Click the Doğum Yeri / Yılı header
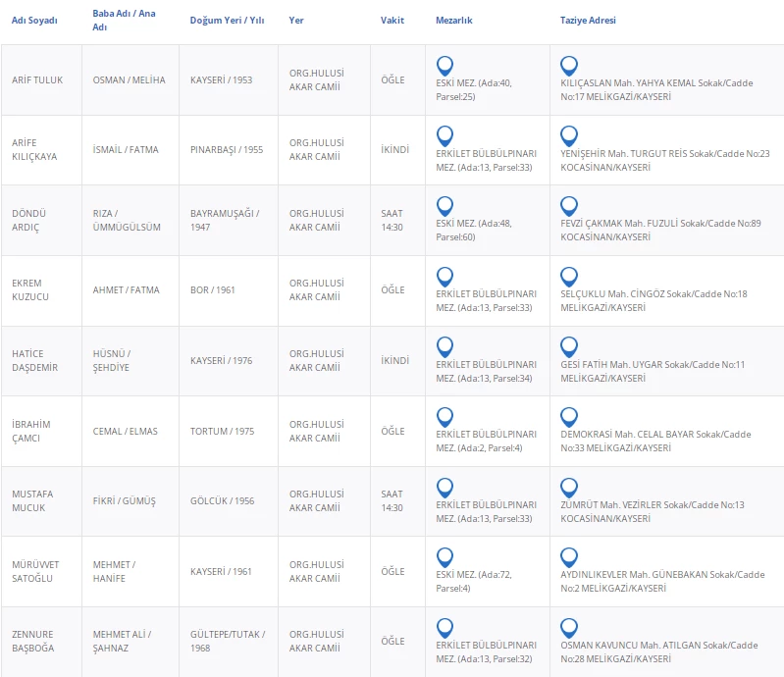This screenshot has width=784, height=677. 228,21
